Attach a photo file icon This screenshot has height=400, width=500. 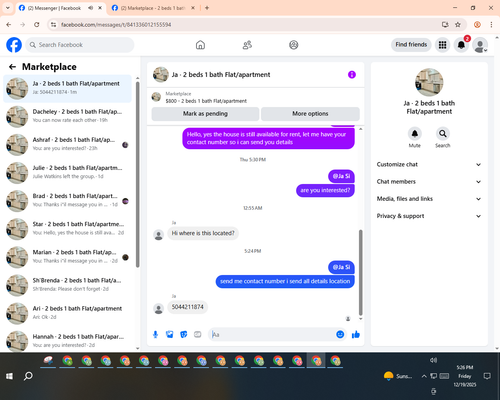[170, 334]
